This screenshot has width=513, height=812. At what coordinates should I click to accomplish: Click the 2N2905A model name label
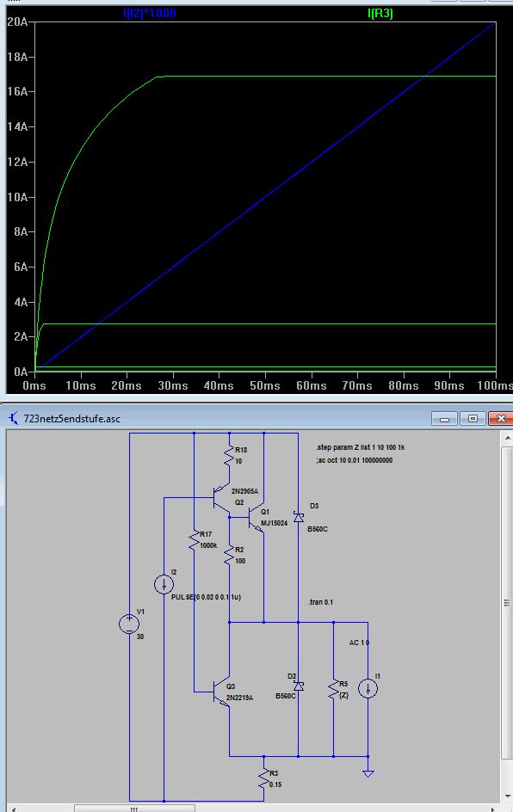point(244,491)
